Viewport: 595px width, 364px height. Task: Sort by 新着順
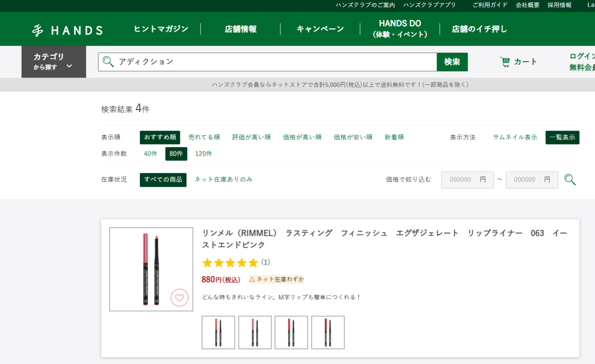coord(394,138)
